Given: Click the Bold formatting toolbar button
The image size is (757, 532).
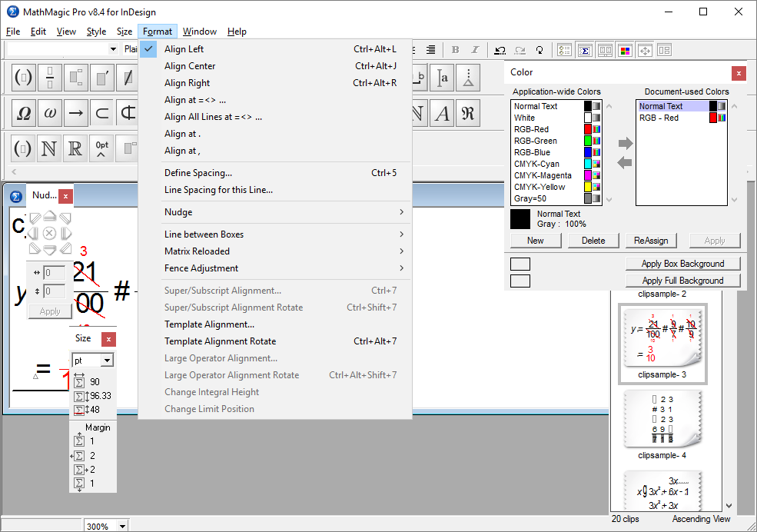Looking at the screenshot, I should tap(455, 50).
